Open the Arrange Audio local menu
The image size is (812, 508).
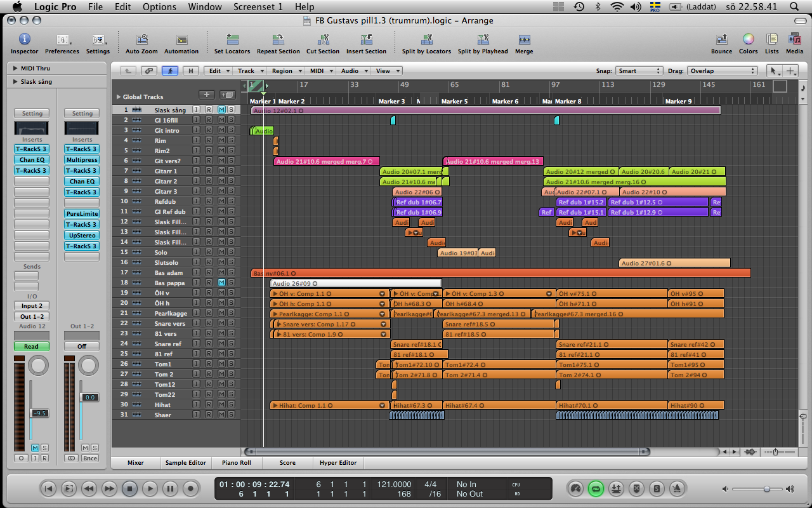[353, 71]
